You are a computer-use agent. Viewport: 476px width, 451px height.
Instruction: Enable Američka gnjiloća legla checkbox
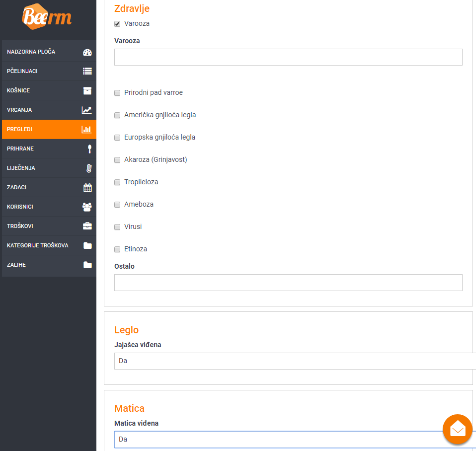tap(117, 115)
